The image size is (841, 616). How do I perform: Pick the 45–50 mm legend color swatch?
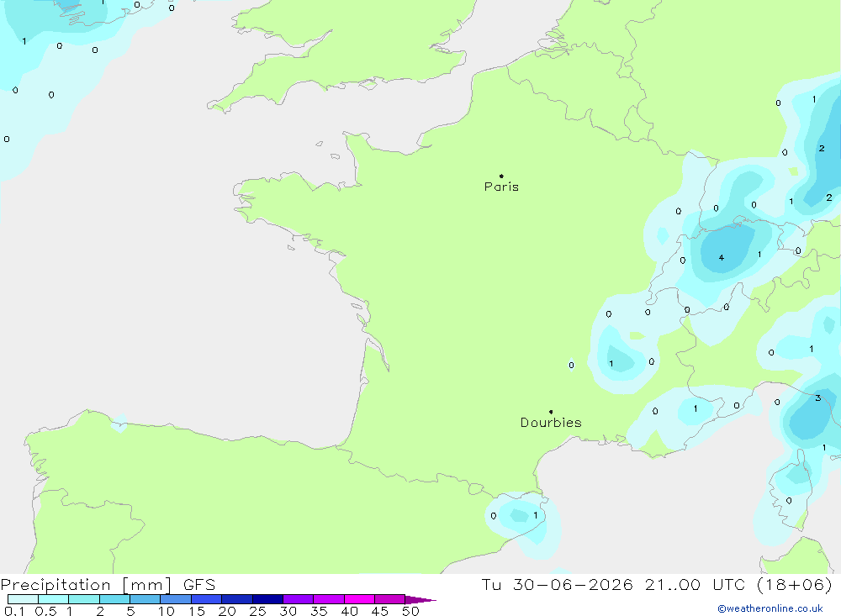(390, 599)
